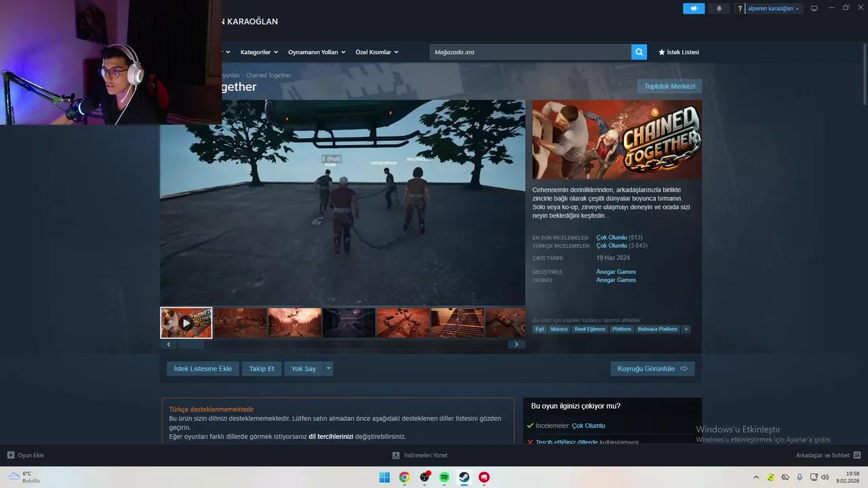The image size is (868, 488).
Task: Select the Bulmaca Platform tag
Action: tap(658, 329)
